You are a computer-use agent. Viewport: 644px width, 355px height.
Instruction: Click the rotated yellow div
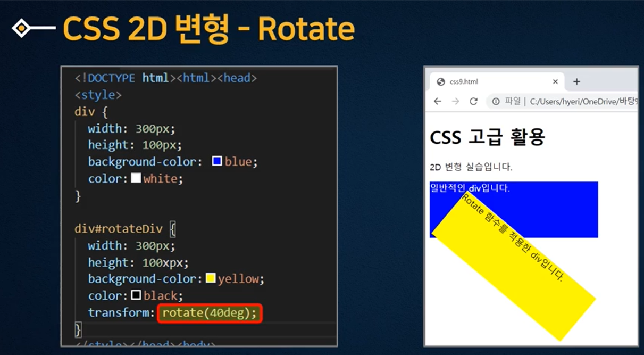pyautogui.click(x=514, y=266)
